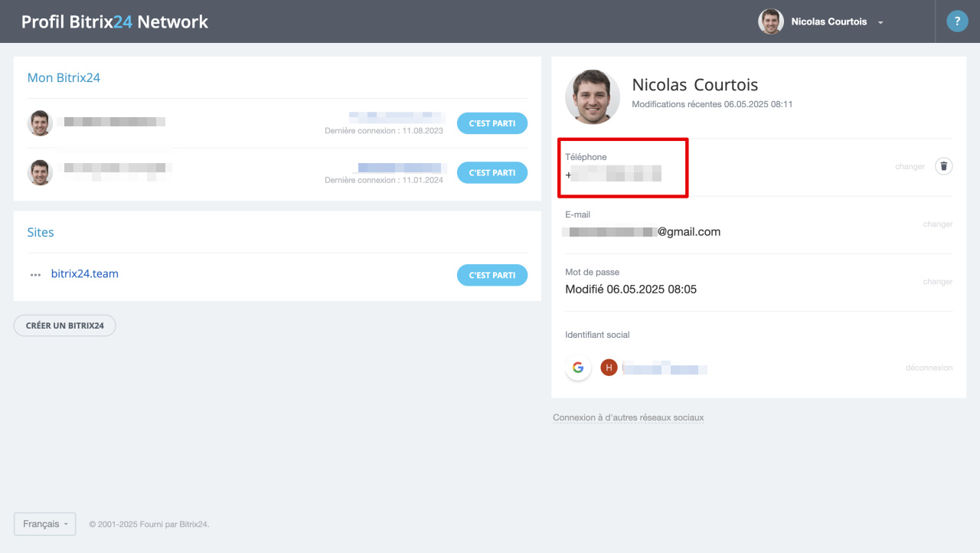Click changer in the E-mail row
The height and width of the screenshot is (553, 980).
pos(938,224)
